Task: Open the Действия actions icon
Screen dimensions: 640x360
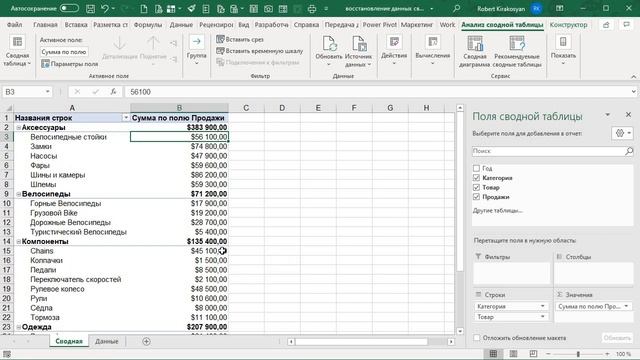Action: (394, 42)
